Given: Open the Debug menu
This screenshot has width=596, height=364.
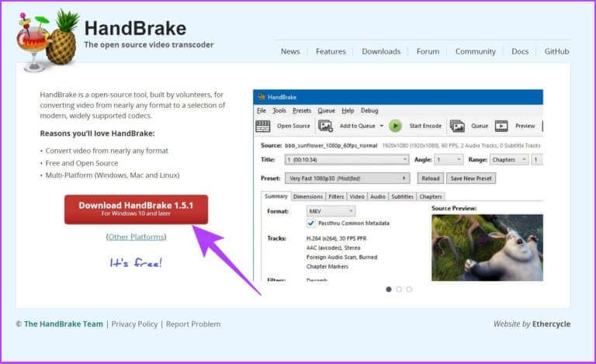Looking at the screenshot, I should point(369,110).
